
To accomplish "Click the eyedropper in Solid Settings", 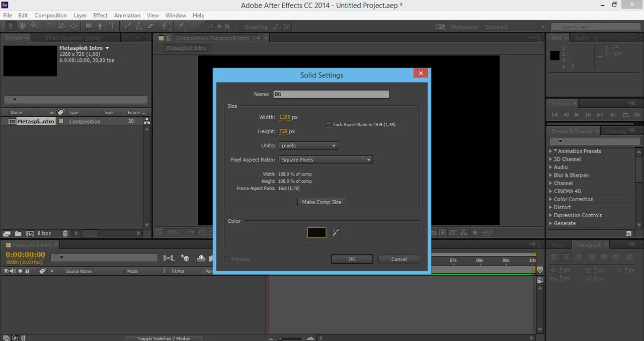I will (x=336, y=232).
